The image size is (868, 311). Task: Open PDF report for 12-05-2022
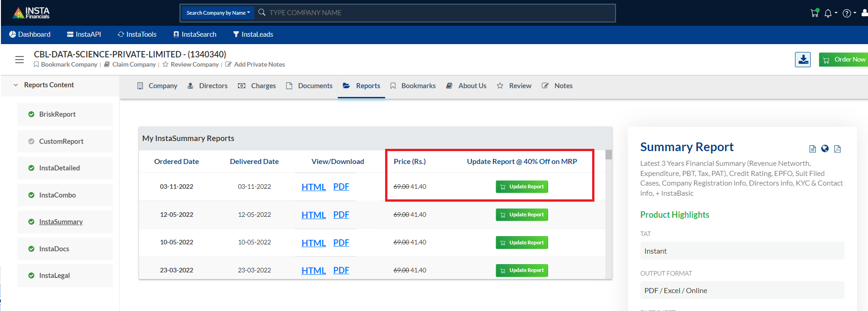click(x=341, y=215)
